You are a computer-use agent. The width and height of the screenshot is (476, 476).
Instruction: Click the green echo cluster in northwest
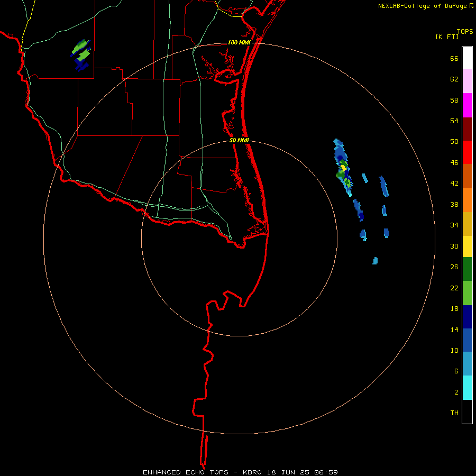tap(81, 54)
